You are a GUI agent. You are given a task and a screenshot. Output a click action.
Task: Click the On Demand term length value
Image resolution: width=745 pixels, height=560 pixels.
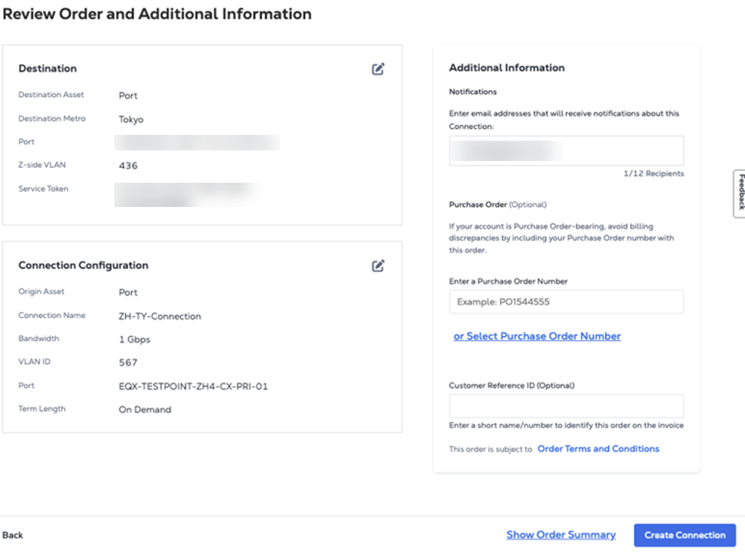point(145,410)
